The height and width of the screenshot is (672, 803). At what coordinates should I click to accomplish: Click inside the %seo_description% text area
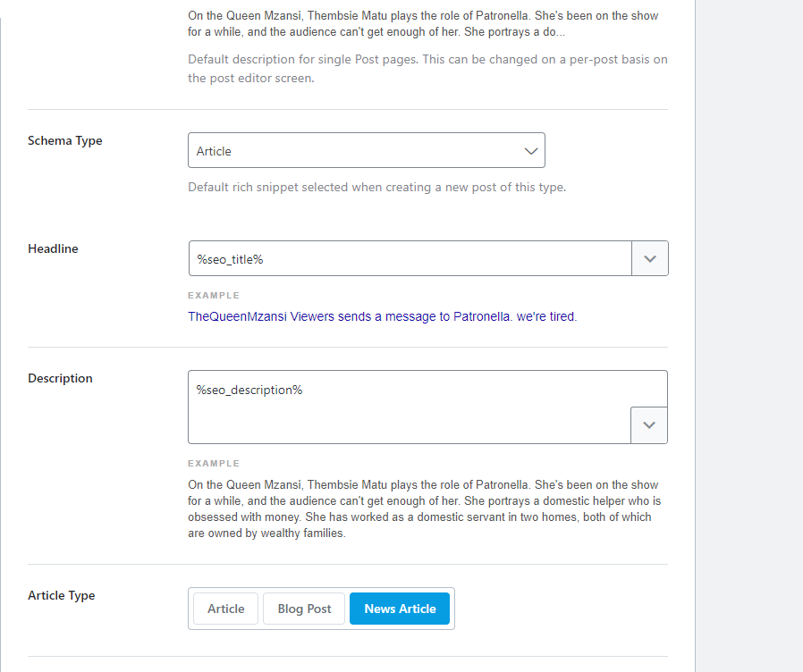point(409,406)
